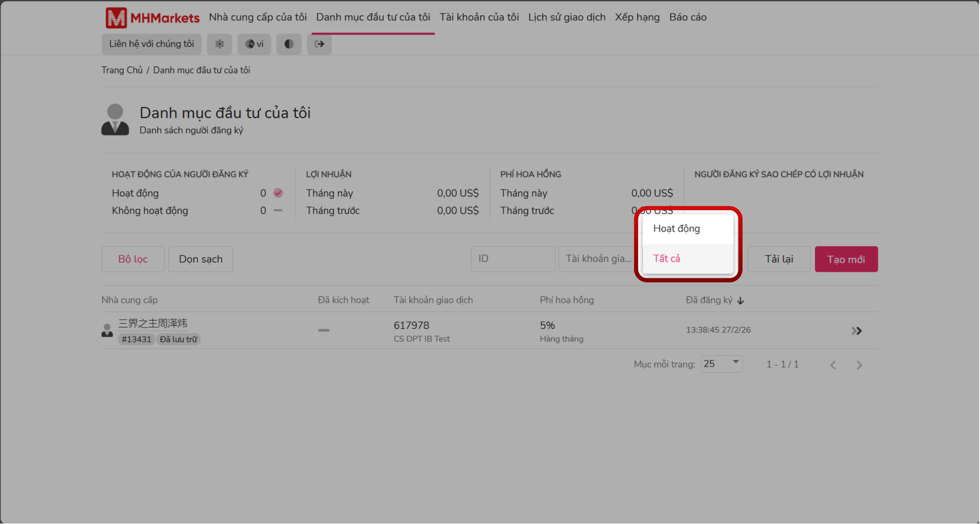Viewport: 980px width, 524px height.
Task: Click the next page arrow
Action: point(859,365)
